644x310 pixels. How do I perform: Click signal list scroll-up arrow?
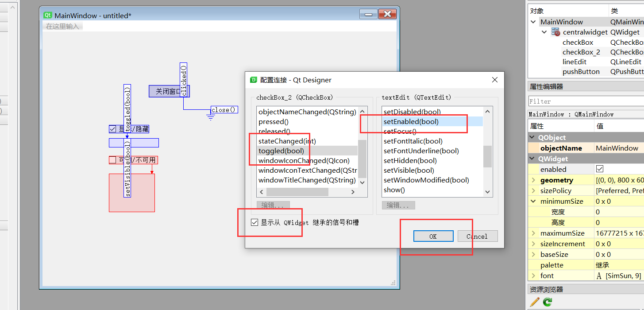pyautogui.click(x=362, y=112)
